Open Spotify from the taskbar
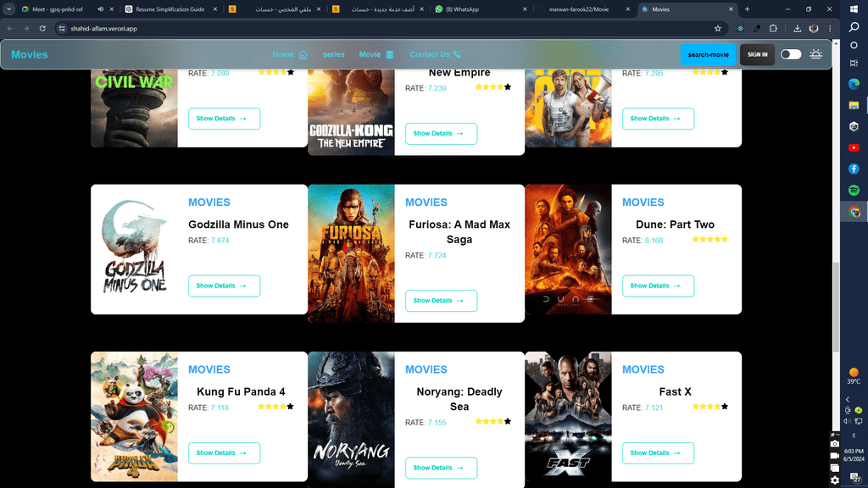The width and height of the screenshot is (868, 488). [x=854, y=191]
